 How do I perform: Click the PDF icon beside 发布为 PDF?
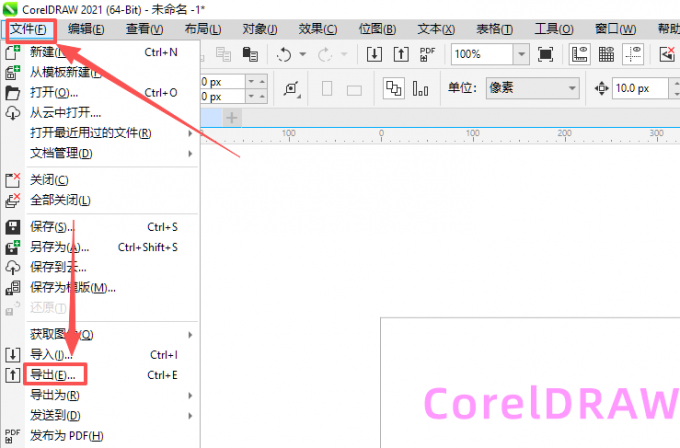click(x=13, y=436)
